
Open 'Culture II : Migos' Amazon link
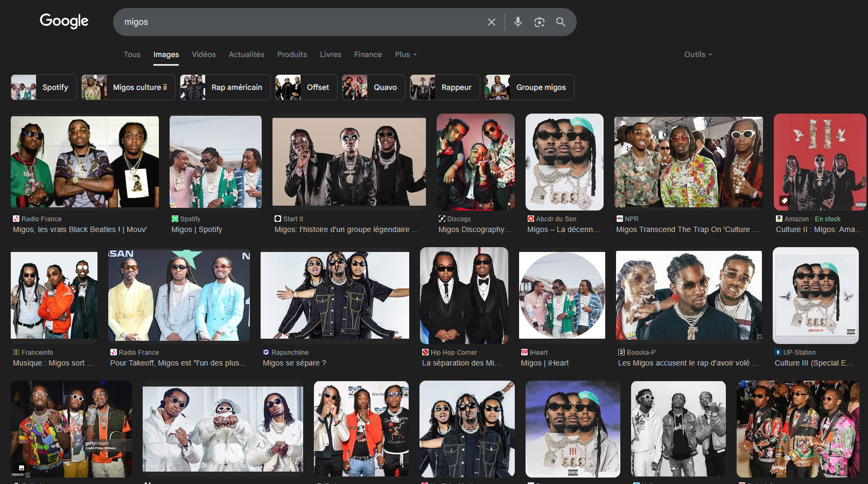818,229
